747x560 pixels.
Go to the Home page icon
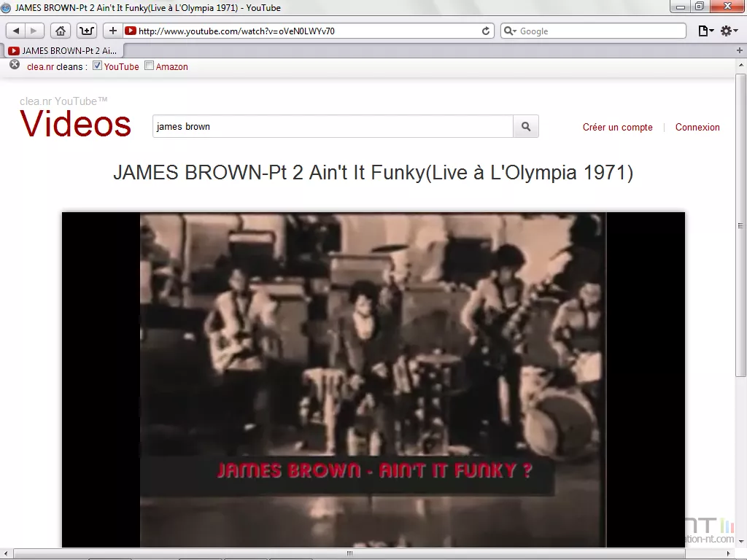click(61, 31)
